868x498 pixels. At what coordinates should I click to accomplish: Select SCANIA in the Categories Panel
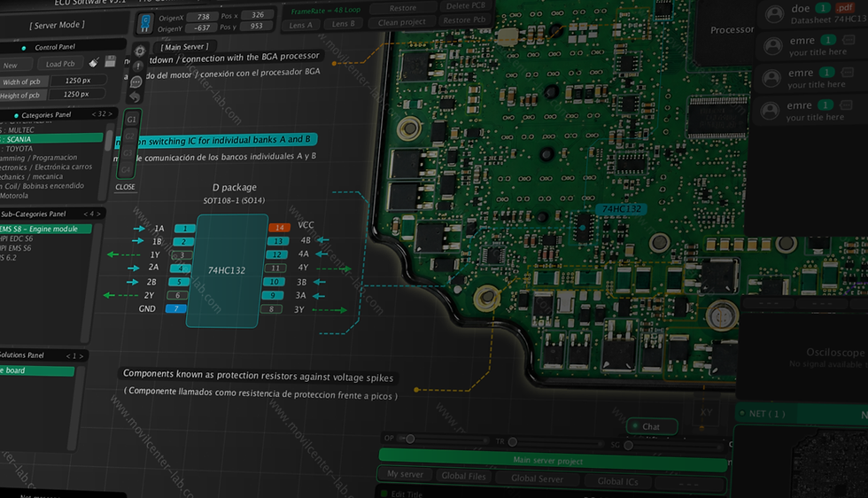tap(51, 138)
